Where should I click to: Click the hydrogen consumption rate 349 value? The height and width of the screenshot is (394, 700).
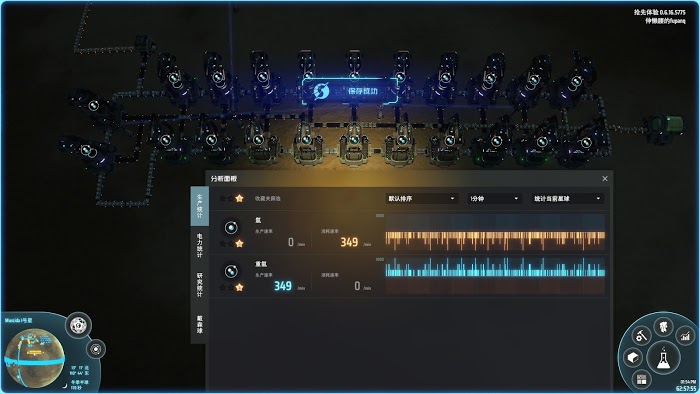(x=349, y=242)
